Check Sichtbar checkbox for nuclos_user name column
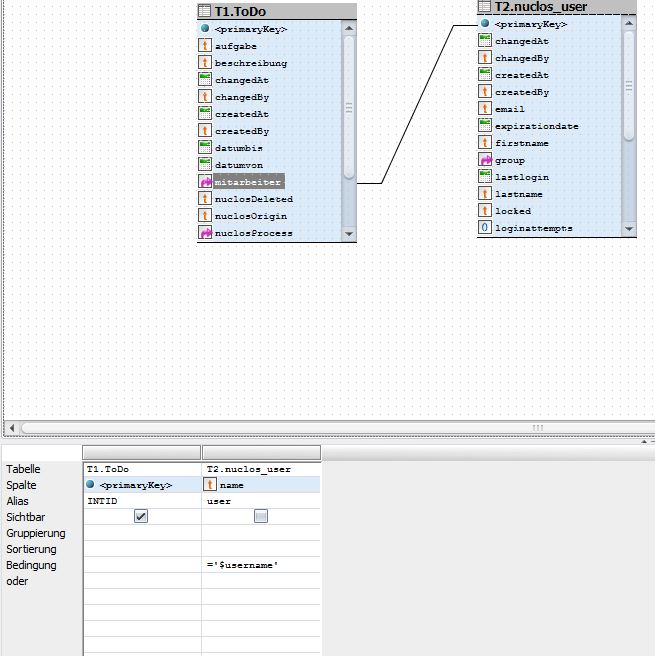The image size is (655, 656). click(x=261, y=516)
